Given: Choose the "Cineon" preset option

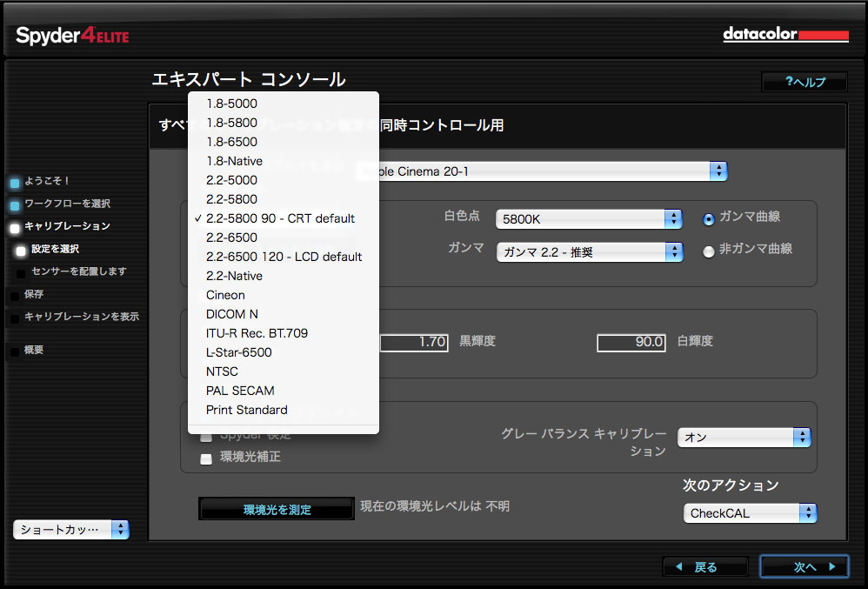Looking at the screenshot, I should 225,295.
